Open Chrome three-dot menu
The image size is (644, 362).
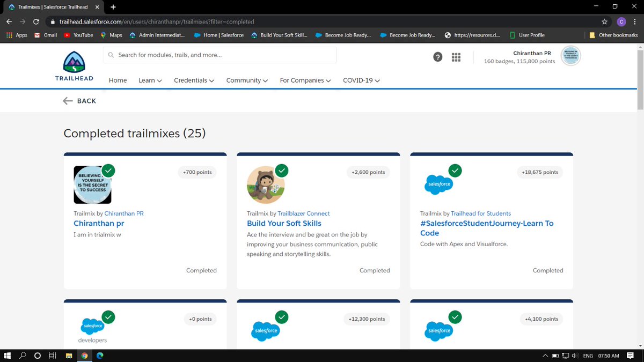tap(636, 22)
